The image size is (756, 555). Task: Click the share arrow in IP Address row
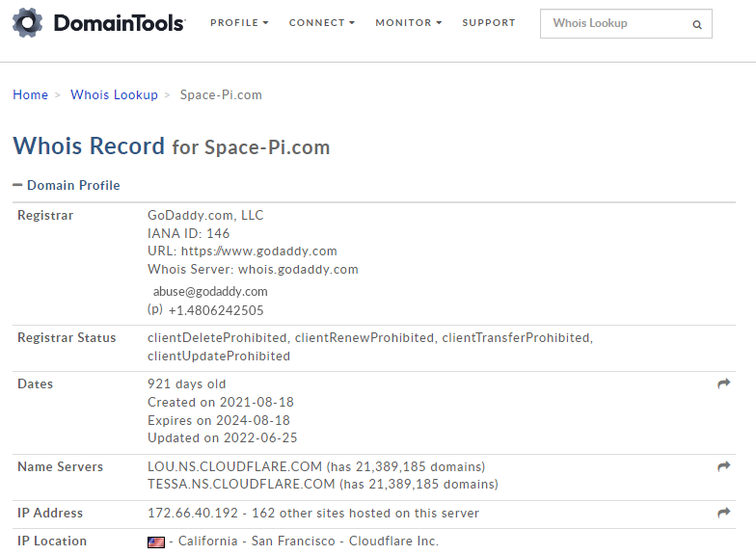point(723,513)
